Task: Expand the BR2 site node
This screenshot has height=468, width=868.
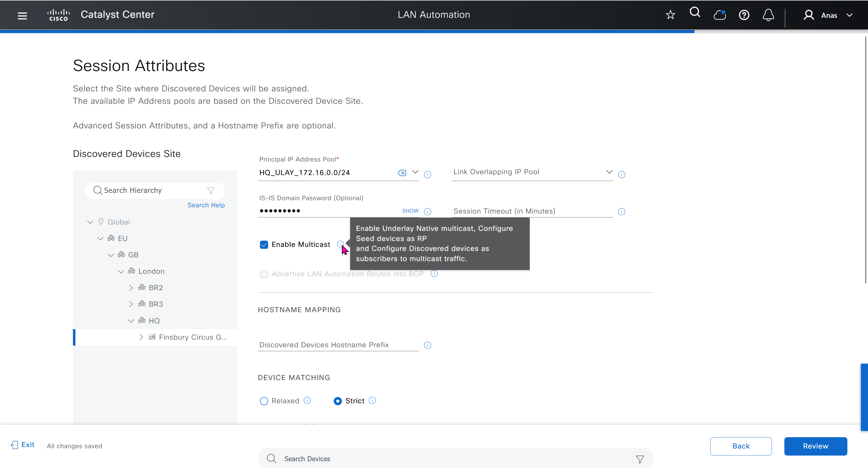Action: pos(131,288)
